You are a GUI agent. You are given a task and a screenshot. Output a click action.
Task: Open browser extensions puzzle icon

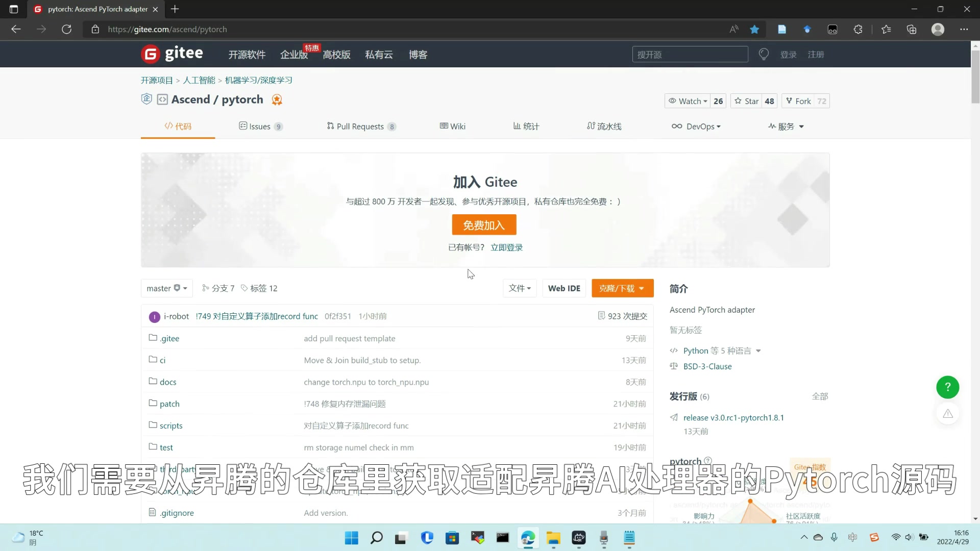pos(858,30)
